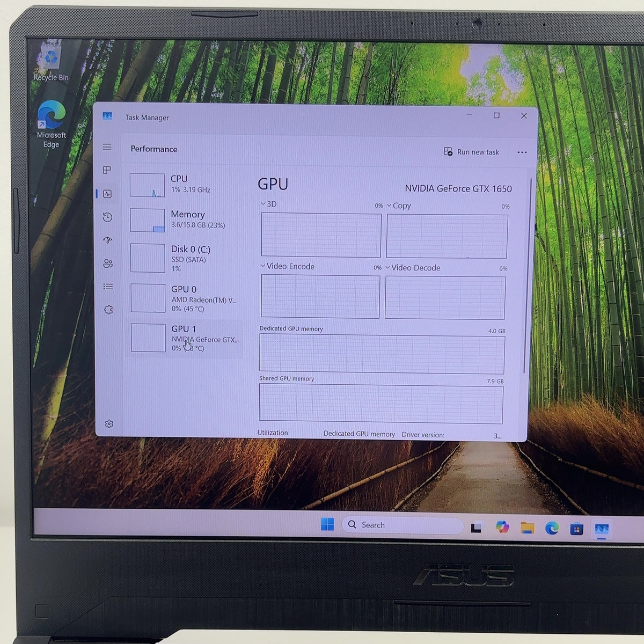
Task: Select the CPU performance entry
Action: tap(184, 184)
